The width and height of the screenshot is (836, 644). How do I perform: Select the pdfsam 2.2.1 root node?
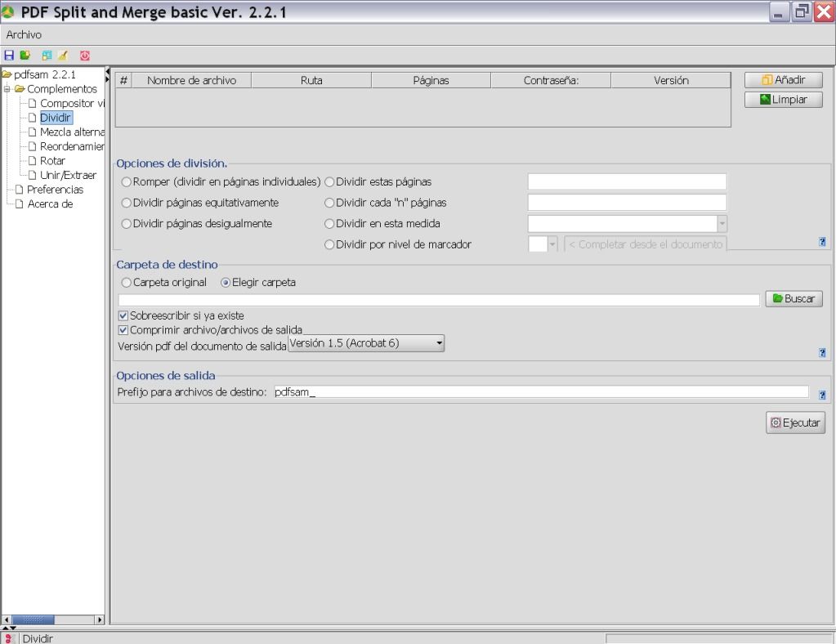[45, 74]
